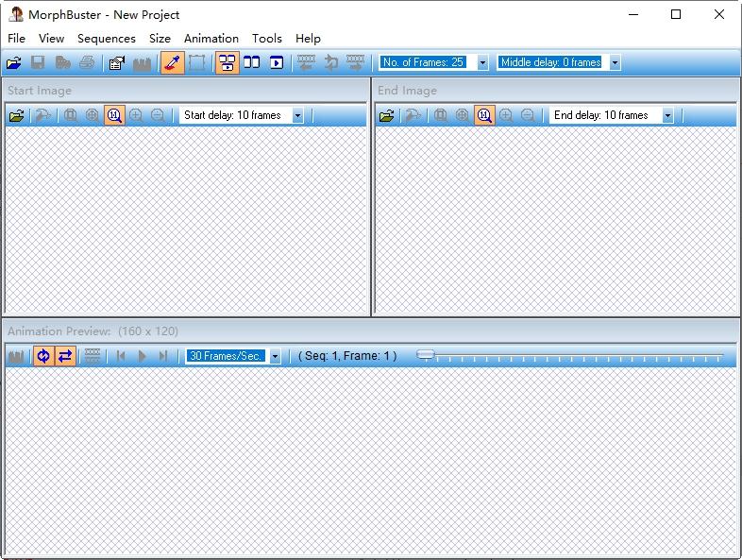Screen dimensions: 742x560
Task: Open an image in the End Image panel
Action: point(387,115)
